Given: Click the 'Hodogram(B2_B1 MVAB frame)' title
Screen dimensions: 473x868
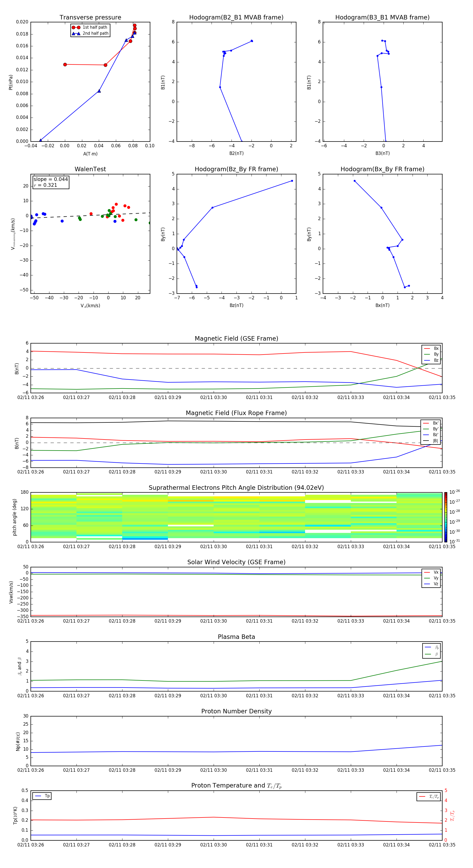Looking at the screenshot, I should (x=236, y=18).
